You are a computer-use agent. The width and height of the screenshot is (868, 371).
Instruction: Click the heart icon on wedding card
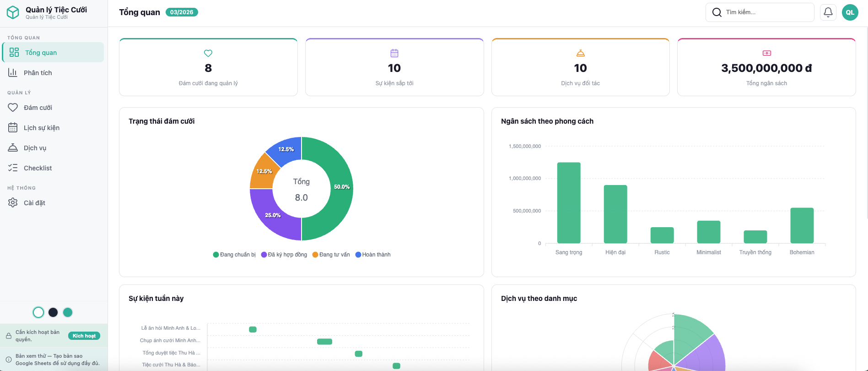pos(208,53)
